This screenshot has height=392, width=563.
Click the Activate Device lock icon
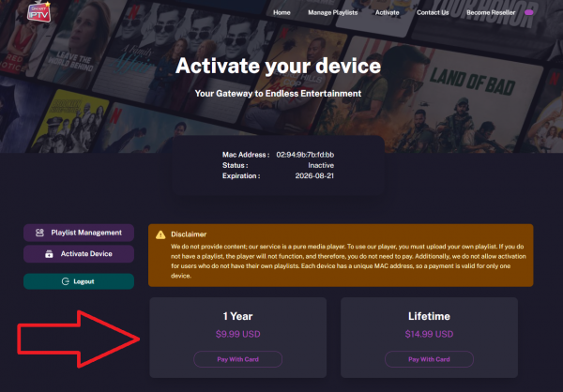point(49,254)
